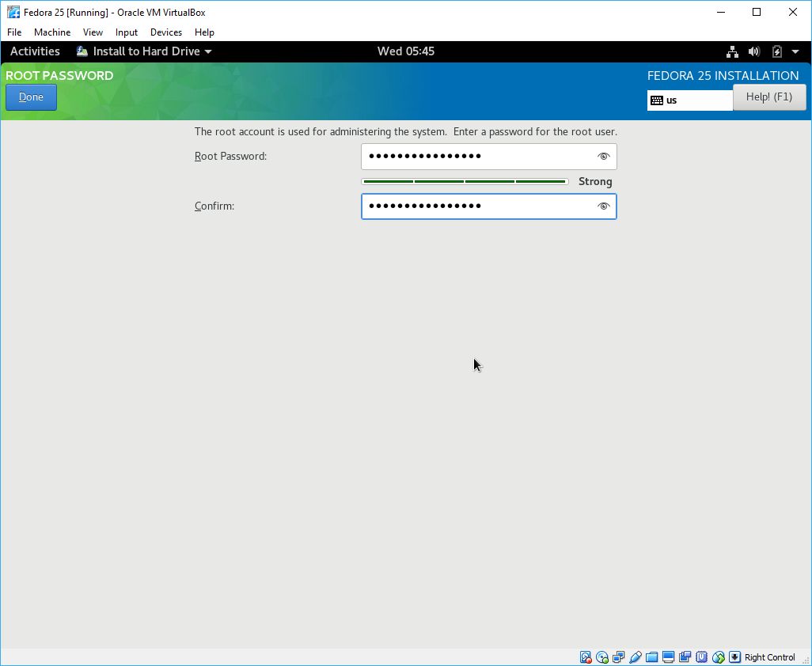The image size is (812, 666).
Task: Click the GNOME battery status icon
Action: click(777, 51)
